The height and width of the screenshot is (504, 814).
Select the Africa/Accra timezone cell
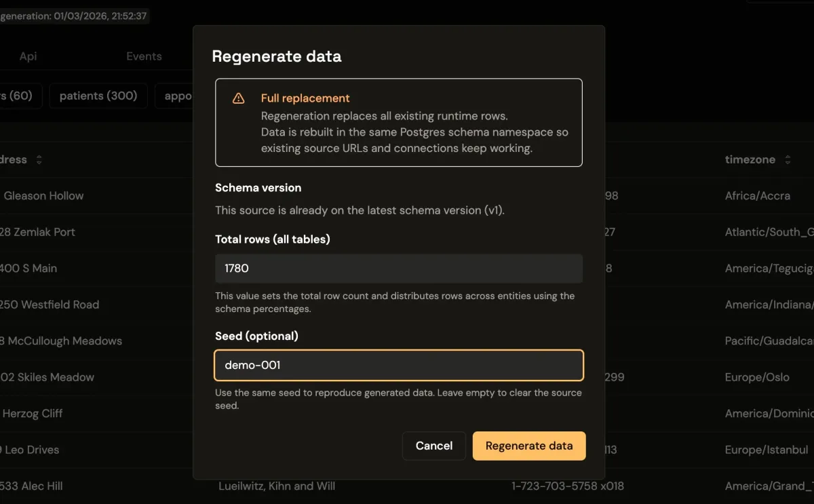pyautogui.click(x=757, y=196)
